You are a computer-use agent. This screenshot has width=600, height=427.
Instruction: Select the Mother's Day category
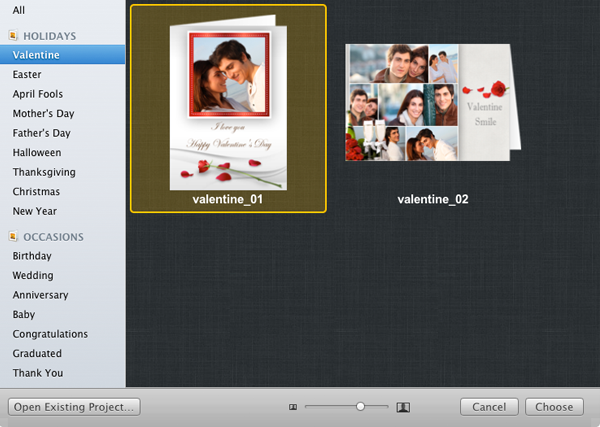(42, 114)
